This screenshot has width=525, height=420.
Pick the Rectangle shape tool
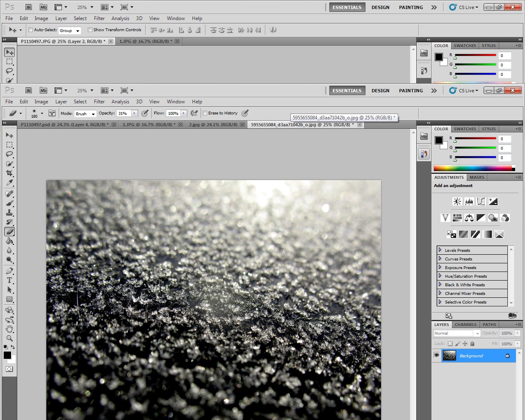pos(9,299)
